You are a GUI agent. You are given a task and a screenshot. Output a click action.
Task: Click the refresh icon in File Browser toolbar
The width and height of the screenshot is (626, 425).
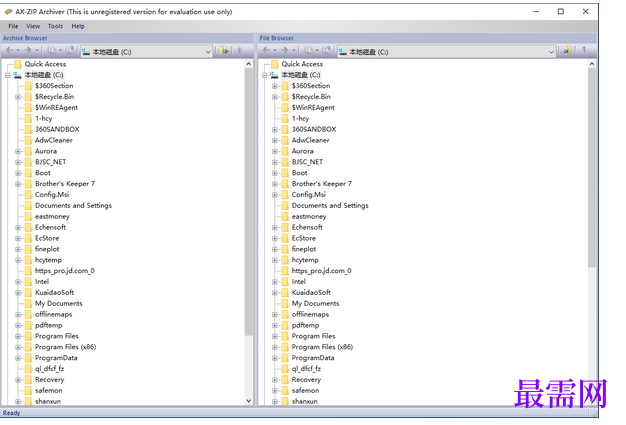pos(327,50)
